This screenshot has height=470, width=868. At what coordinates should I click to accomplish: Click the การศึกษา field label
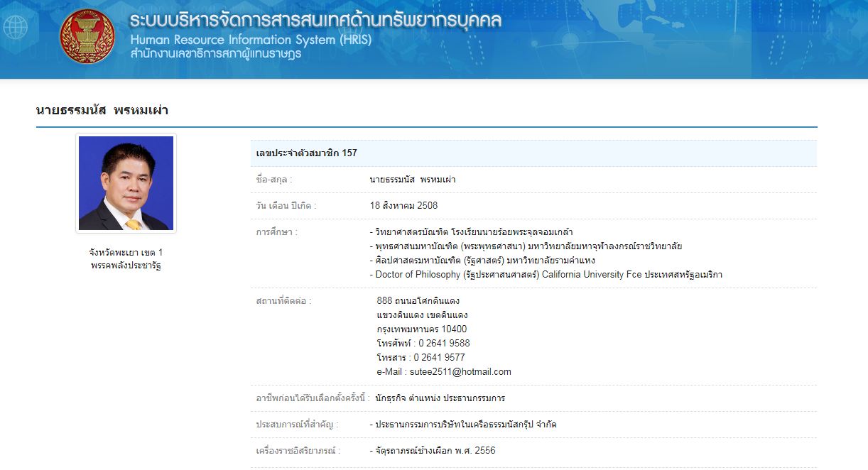click(276, 232)
